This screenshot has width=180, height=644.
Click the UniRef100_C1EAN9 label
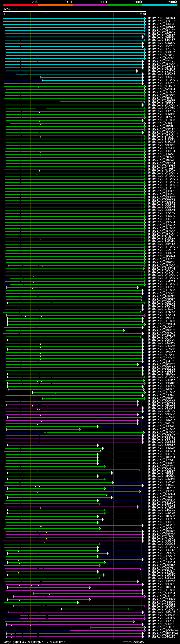click(x=161, y=157)
